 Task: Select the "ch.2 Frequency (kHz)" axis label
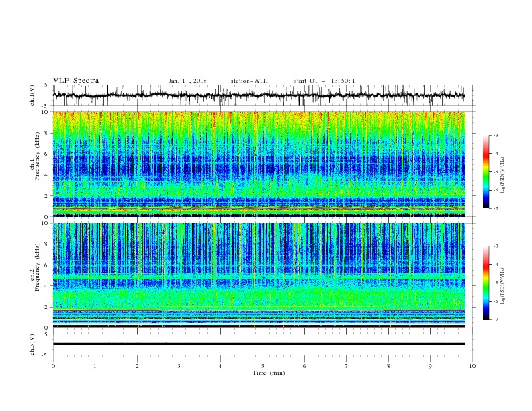(x=34, y=267)
